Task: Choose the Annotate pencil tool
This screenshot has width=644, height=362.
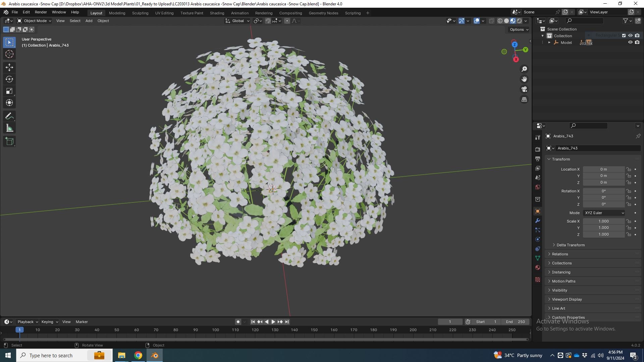Action: click(x=9, y=116)
